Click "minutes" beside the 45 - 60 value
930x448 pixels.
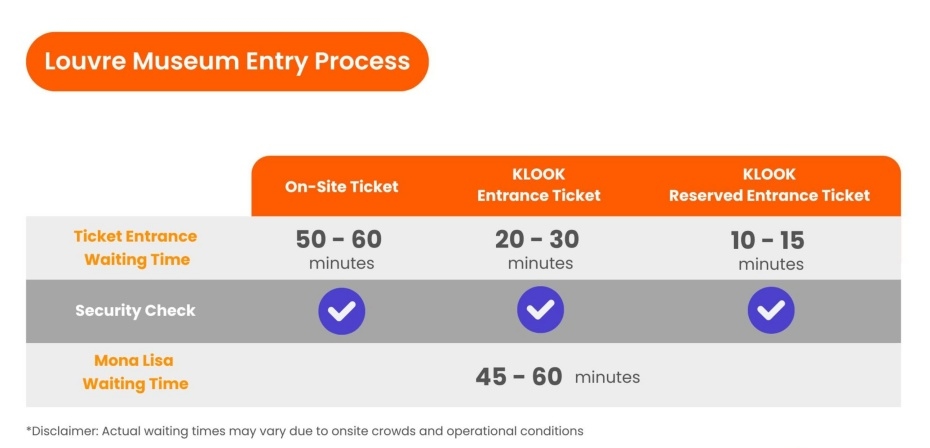(x=607, y=377)
